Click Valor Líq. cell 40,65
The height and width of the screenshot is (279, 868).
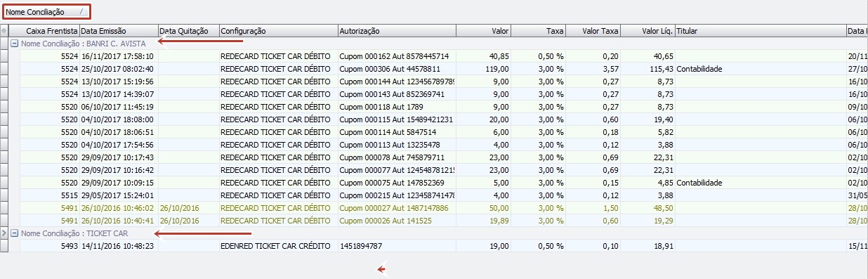tap(647, 56)
